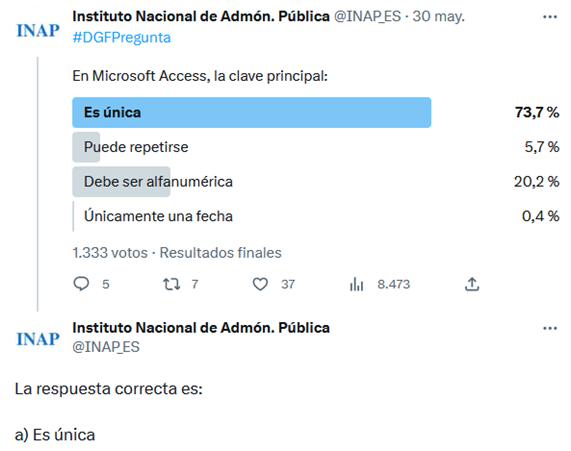View tweet analytics bar chart icon
571x451 pixels.
tap(357, 284)
